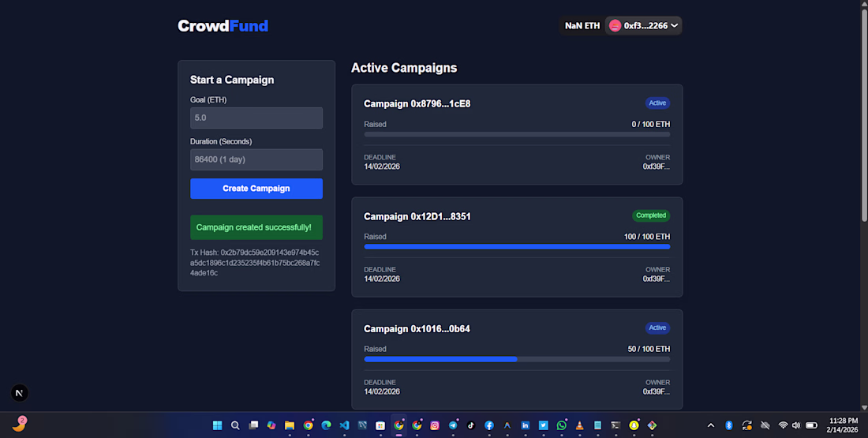Click deadline 14/02/2026 in Campaign 0x12D1...8351 card
This screenshot has height=438, width=868.
382,279
